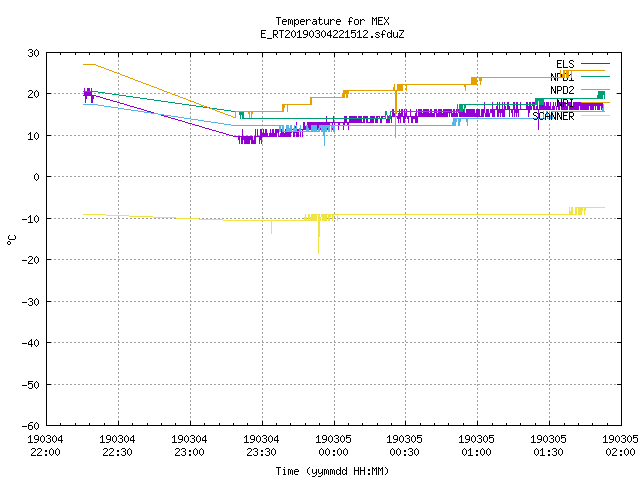Click the y-axis tick label 10

tap(33, 136)
